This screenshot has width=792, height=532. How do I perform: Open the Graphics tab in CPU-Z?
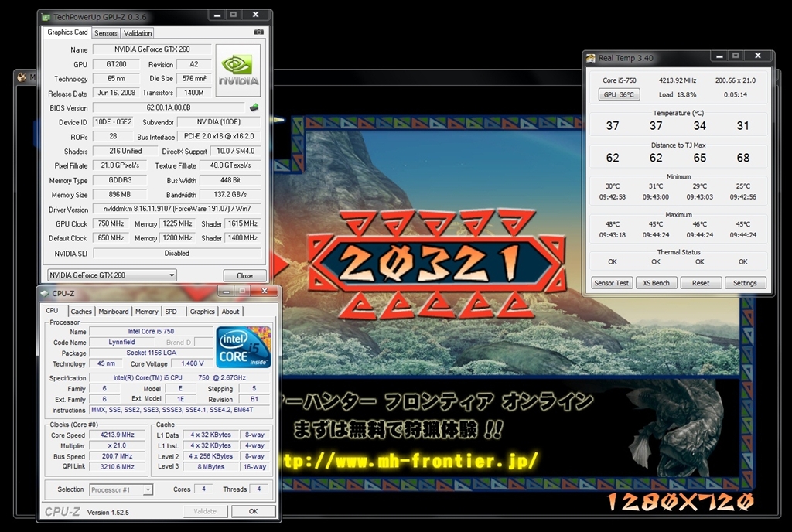202,312
